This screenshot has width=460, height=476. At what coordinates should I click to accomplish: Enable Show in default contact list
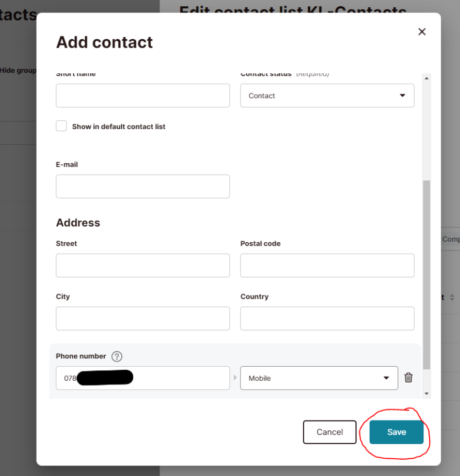pos(61,126)
